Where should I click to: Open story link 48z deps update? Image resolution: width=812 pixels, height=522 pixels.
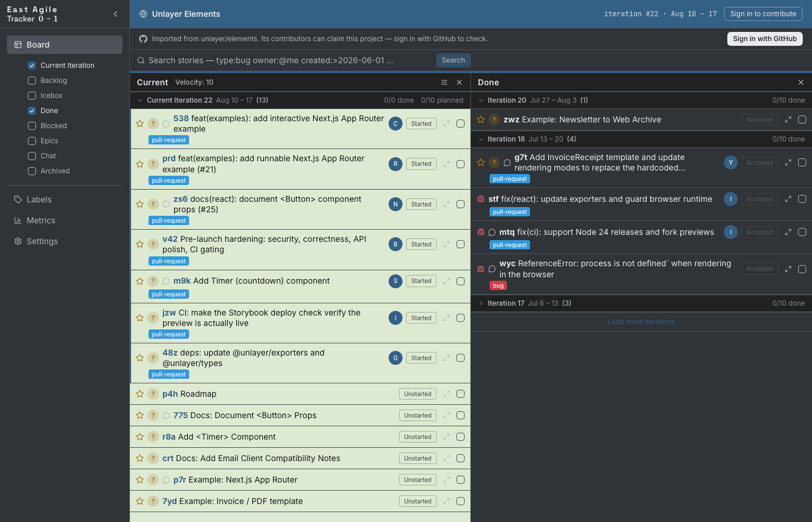tap(244, 358)
